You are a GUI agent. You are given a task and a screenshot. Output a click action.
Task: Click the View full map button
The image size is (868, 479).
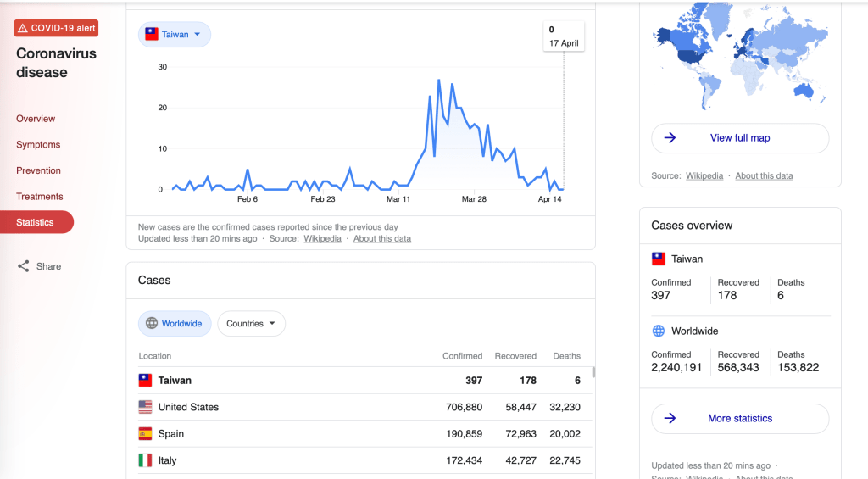(740, 138)
